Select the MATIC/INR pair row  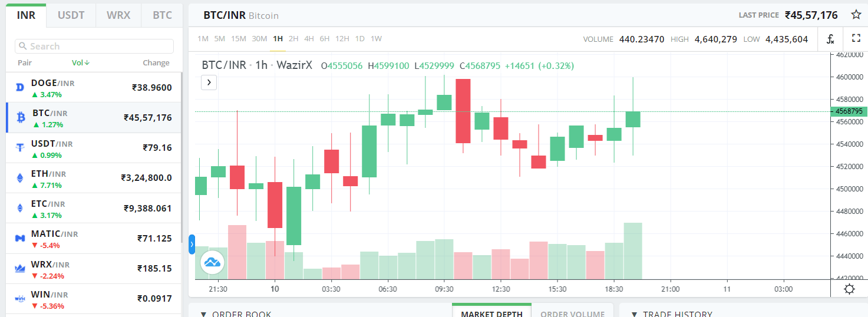(94, 238)
